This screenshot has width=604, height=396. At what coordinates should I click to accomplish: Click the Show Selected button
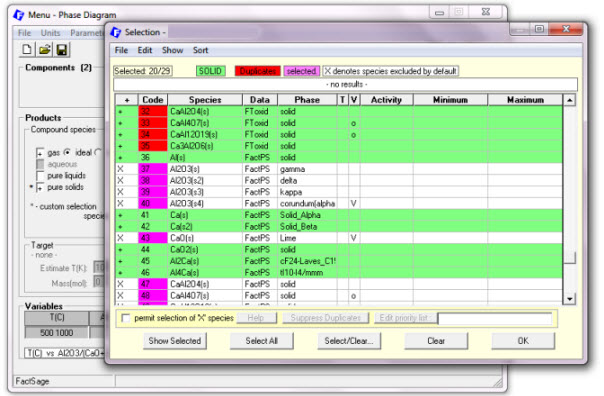click(x=175, y=341)
